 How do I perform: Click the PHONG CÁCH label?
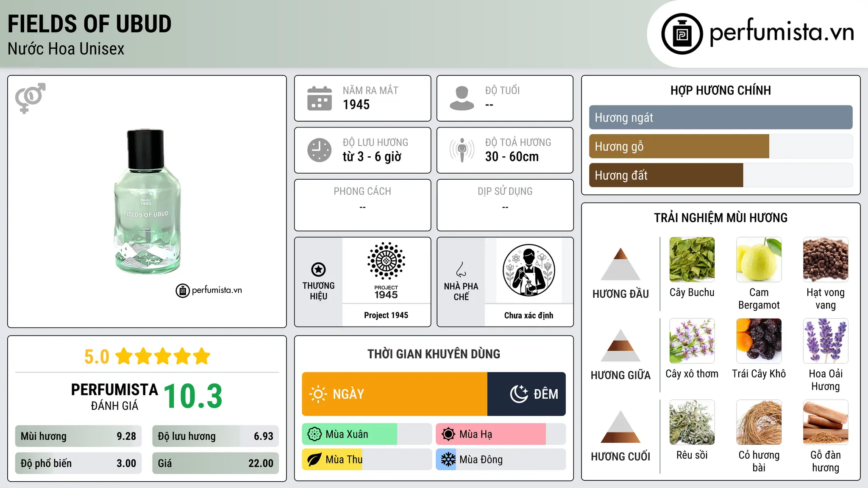click(x=362, y=191)
